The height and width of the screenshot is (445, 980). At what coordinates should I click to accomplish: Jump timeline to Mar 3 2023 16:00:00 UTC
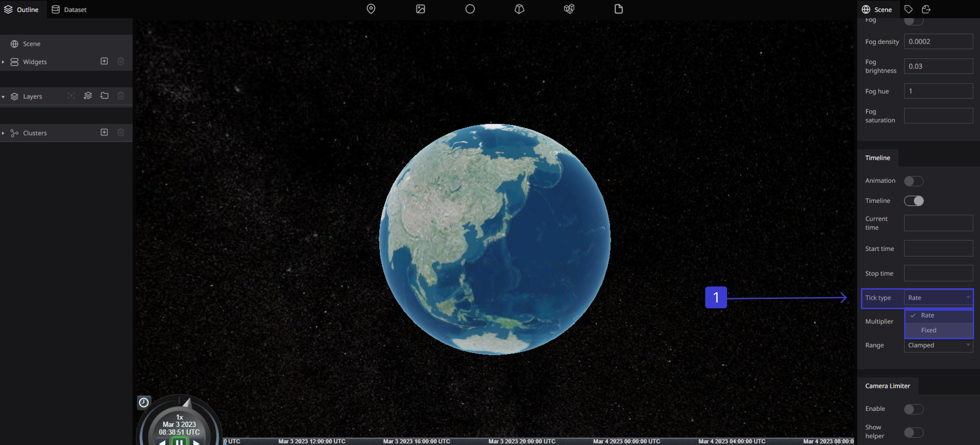click(417, 441)
